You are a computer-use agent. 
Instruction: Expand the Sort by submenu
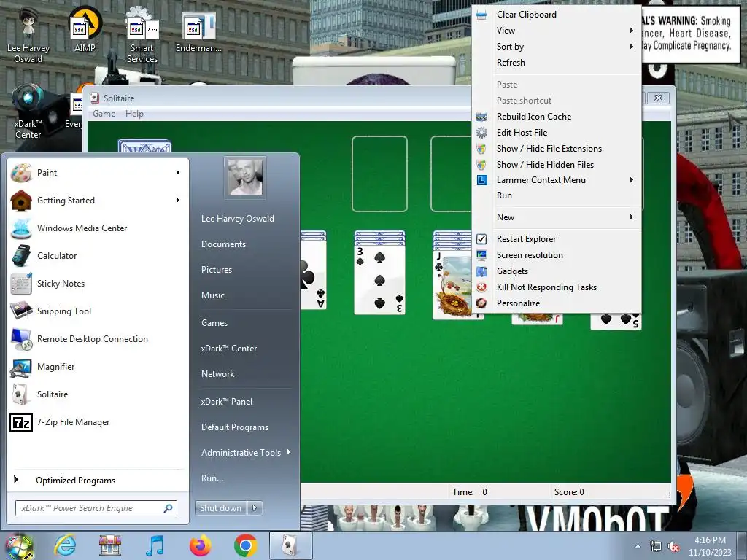point(557,47)
